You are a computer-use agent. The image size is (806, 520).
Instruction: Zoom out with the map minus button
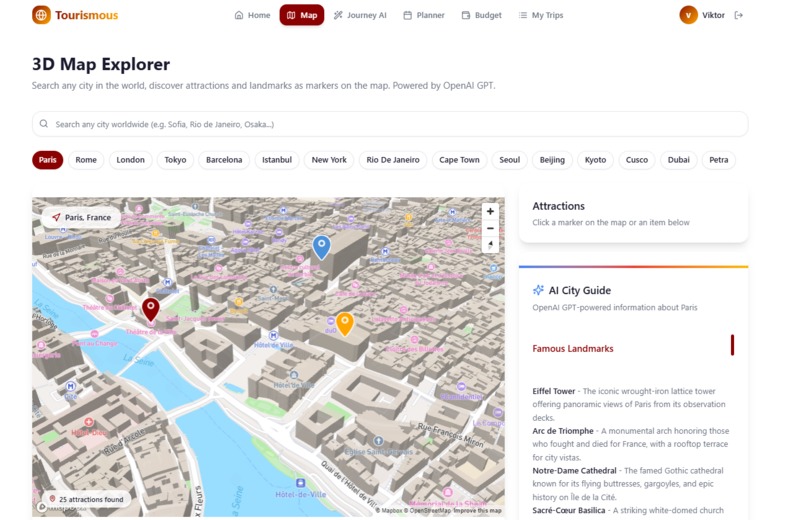click(x=490, y=228)
